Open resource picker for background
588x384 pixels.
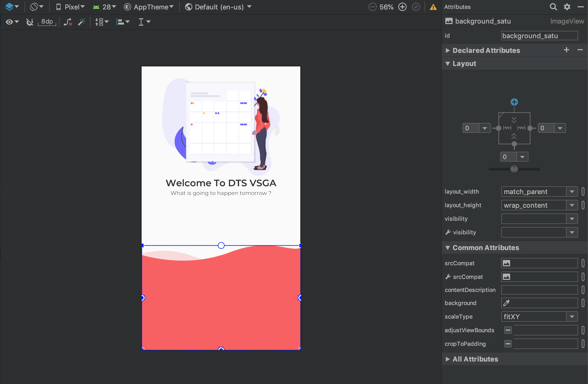click(583, 303)
